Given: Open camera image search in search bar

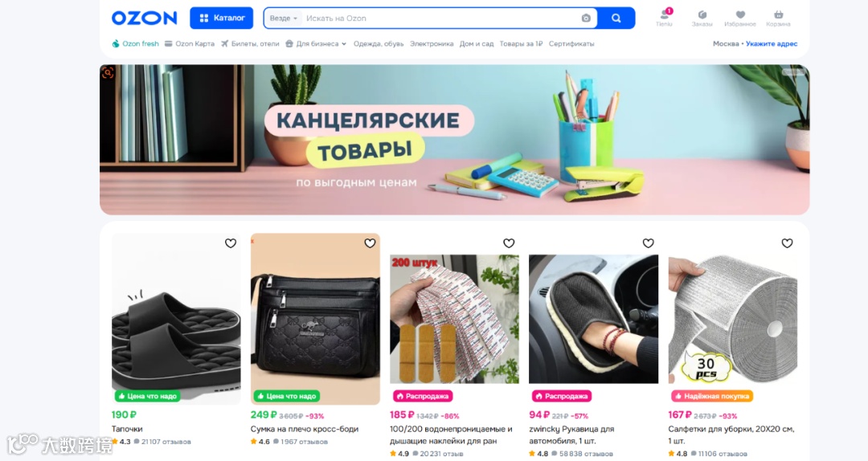Looking at the screenshot, I should tap(586, 18).
